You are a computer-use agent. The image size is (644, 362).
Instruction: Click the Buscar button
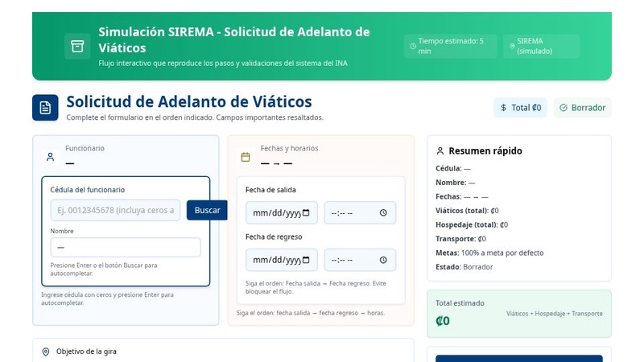207,210
